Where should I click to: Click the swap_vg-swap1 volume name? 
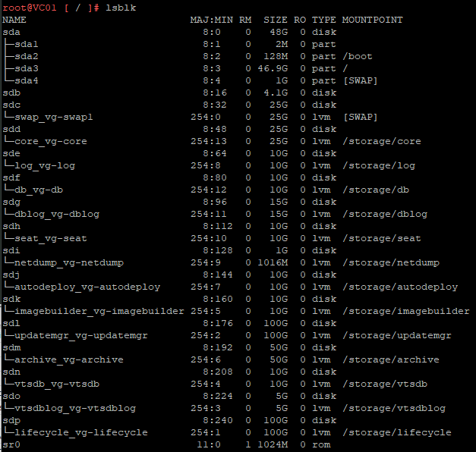[x=54, y=117]
